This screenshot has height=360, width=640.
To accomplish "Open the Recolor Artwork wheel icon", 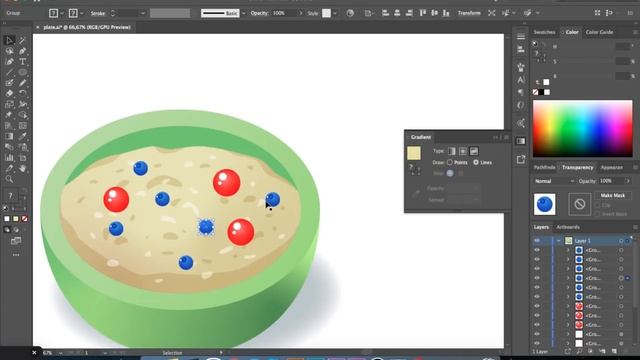I will pyautogui.click(x=350, y=13).
